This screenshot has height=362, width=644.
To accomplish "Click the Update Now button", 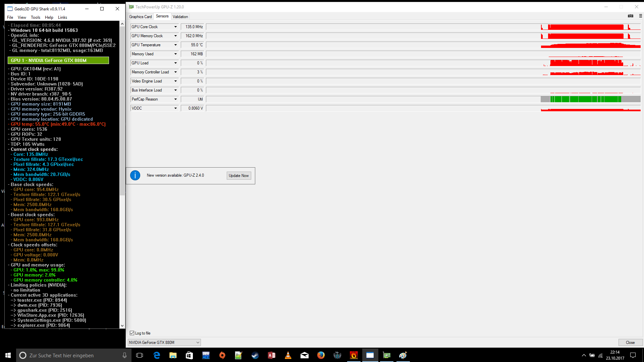I will (238, 176).
